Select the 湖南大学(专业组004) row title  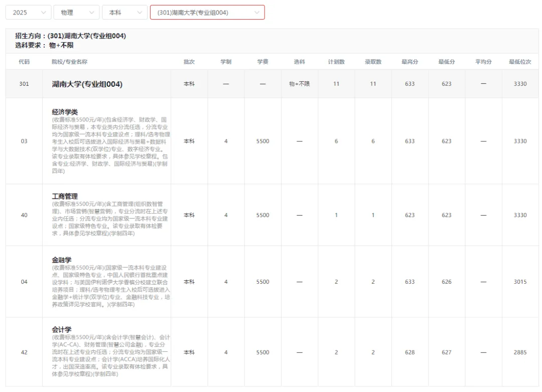pos(87,84)
